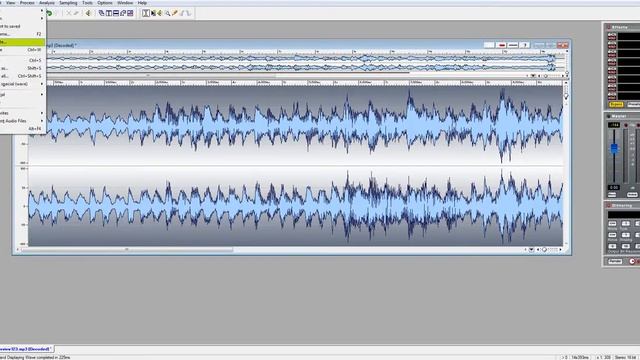
Task: Click inside the bottom channel waveform
Action: [x=296, y=206]
